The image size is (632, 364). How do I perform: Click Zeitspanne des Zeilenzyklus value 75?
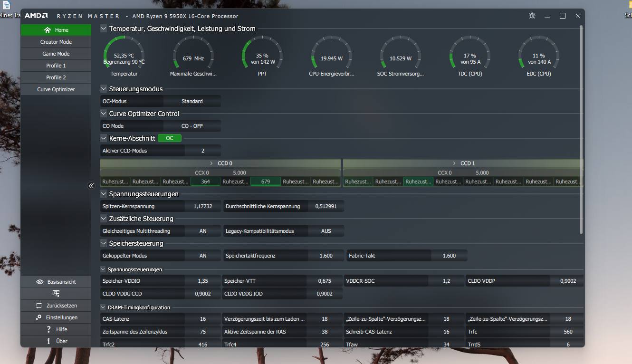[203, 332]
